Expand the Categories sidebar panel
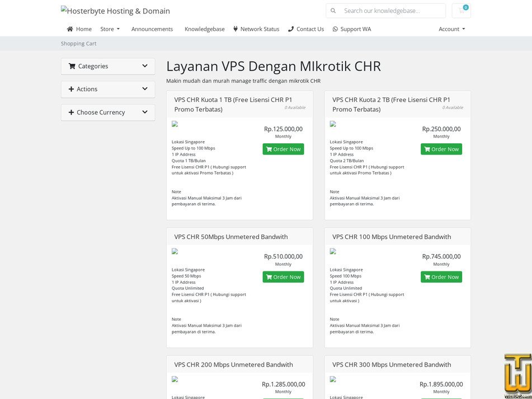Screen dimensions: 532x399 [107, 66]
